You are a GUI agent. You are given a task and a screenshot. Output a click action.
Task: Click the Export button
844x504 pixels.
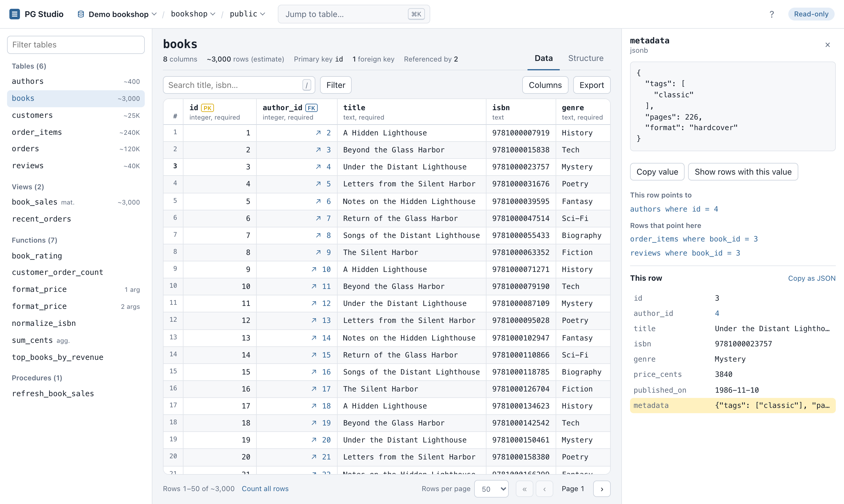tap(592, 85)
